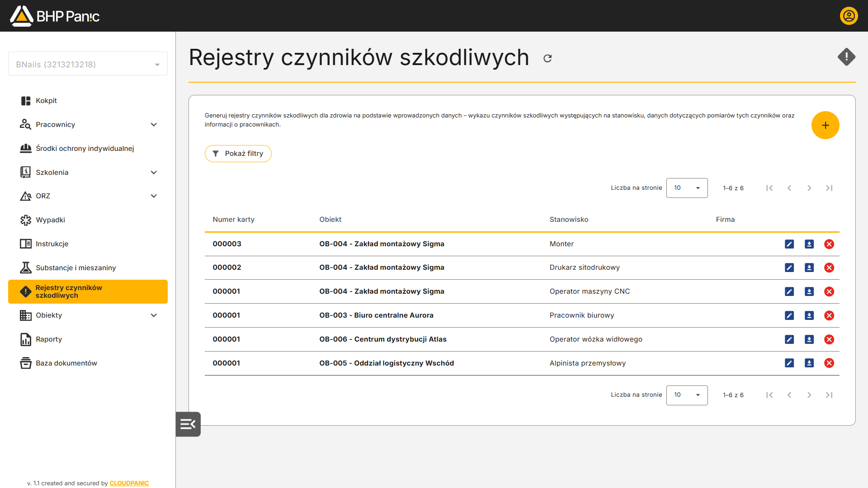This screenshot has width=868, height=488.
Task: Edit the Operator wózka widłowego register
Action: click(789, 339)
